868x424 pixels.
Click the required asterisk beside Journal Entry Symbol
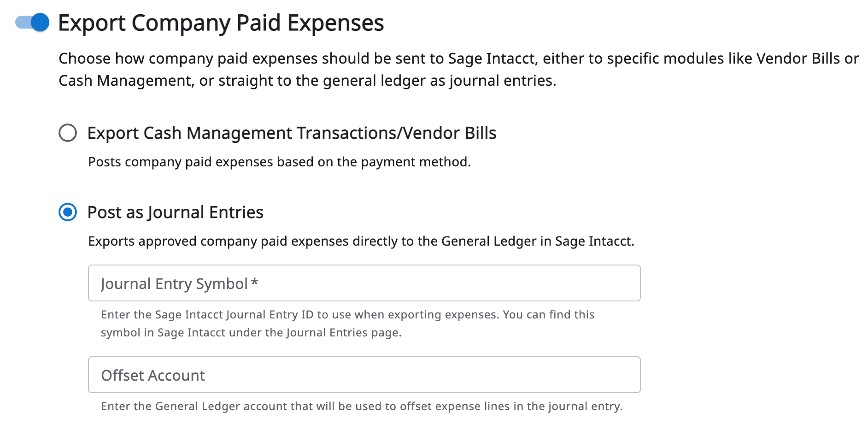(x=255, y=282)
